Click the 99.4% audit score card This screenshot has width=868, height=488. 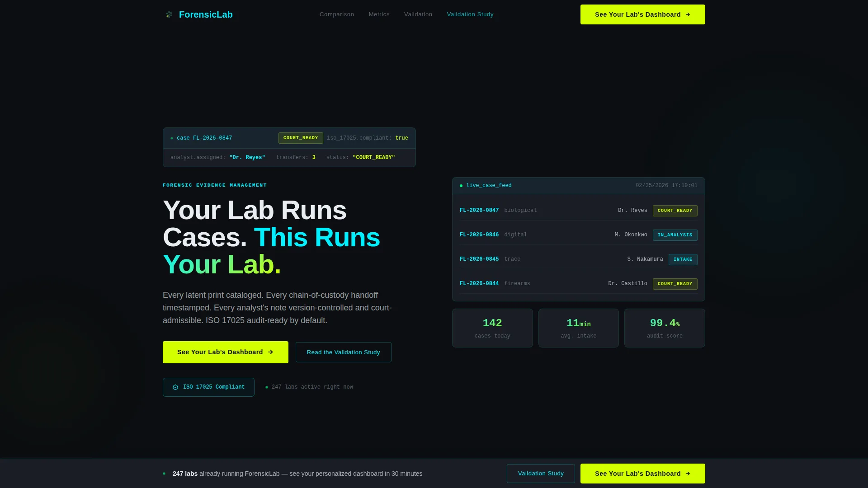[x=665, y=328]
